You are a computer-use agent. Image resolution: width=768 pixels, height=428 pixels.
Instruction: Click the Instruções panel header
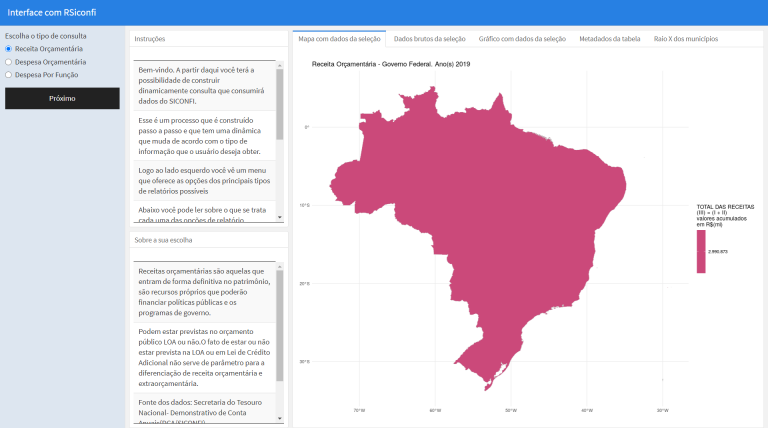click(x=150, y=39)
